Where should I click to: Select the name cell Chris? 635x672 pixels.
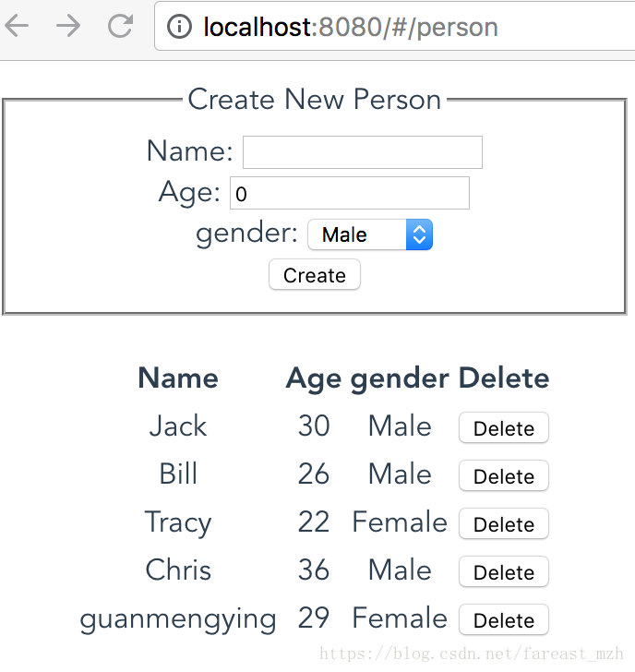coord(178,570)
